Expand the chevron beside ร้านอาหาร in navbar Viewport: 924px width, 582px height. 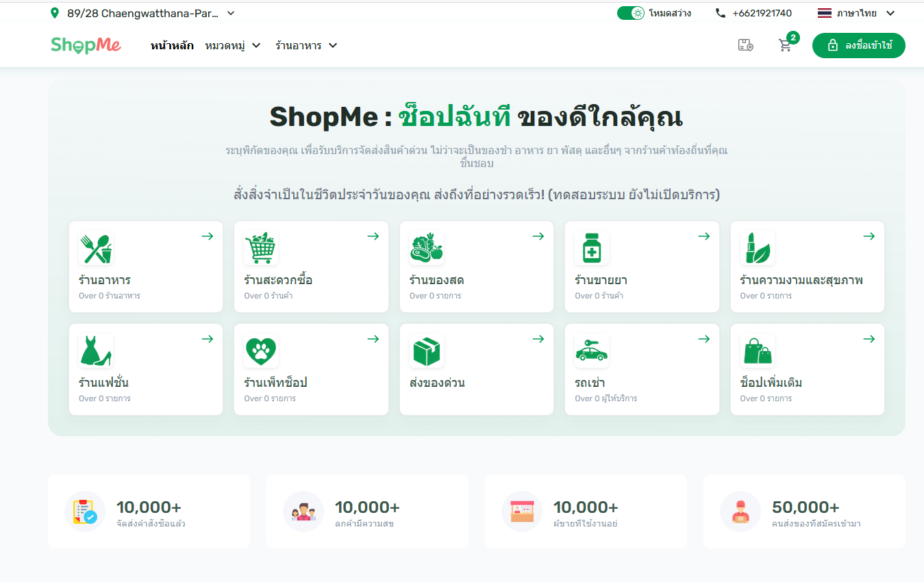coord(333,46)
